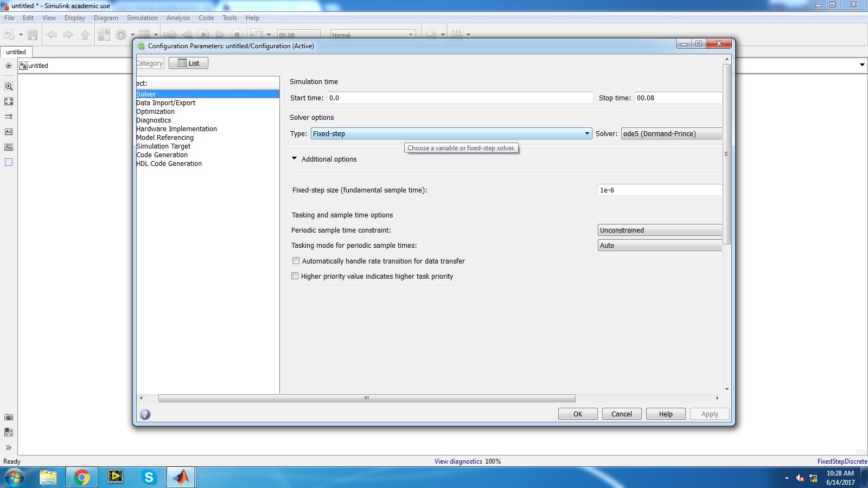Click the Stop time input field
The width and height of the screenshot is (868, 488).
coord(679,98)
